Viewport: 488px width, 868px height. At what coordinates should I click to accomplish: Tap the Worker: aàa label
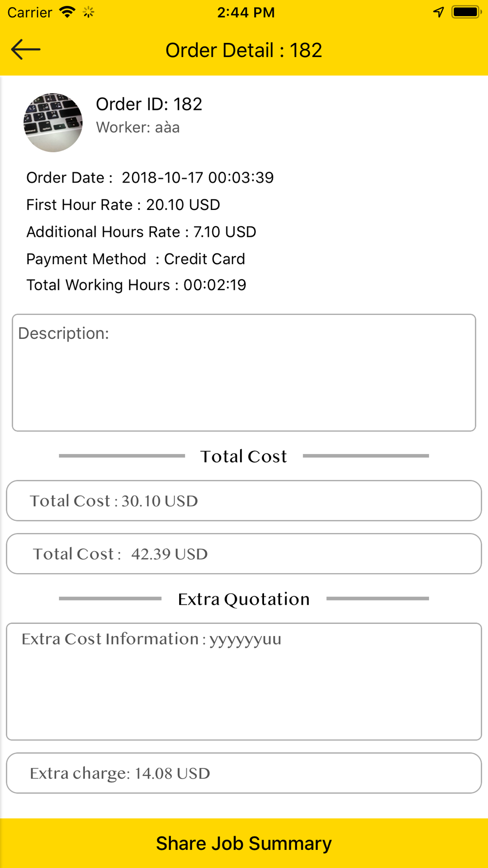(138, 127)
